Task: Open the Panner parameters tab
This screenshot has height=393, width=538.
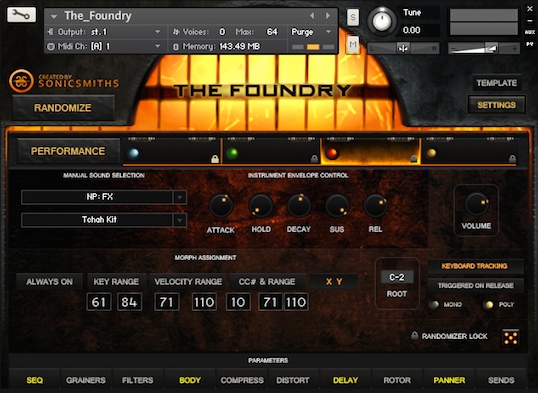Action: [449, 380]
